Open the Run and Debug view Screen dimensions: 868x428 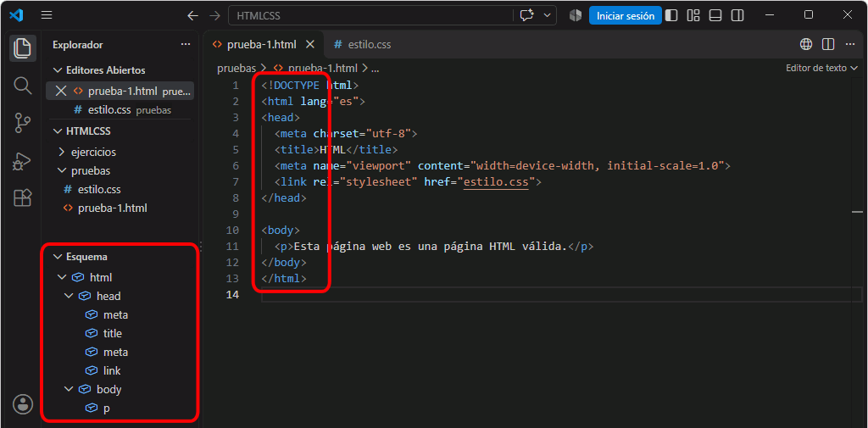pos(22,160)
